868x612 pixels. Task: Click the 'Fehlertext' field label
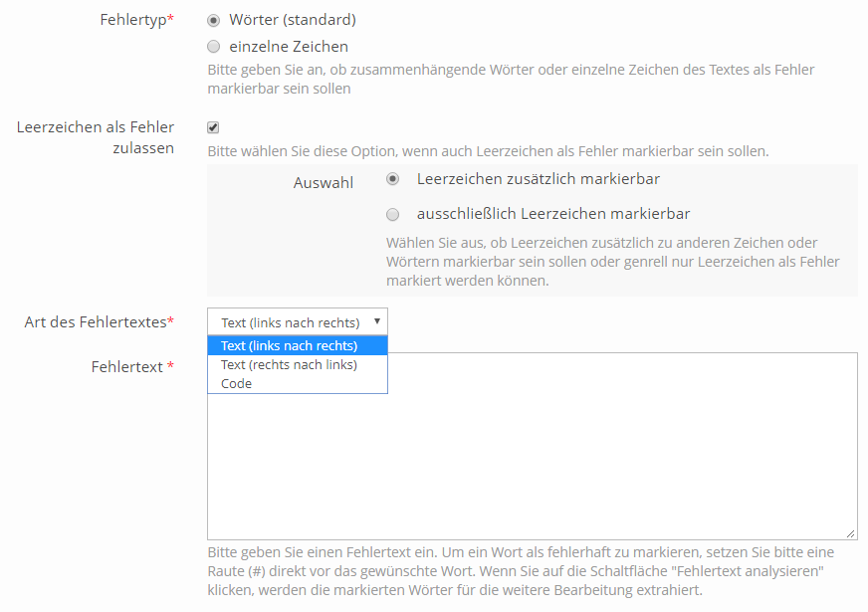coord(132,367)
